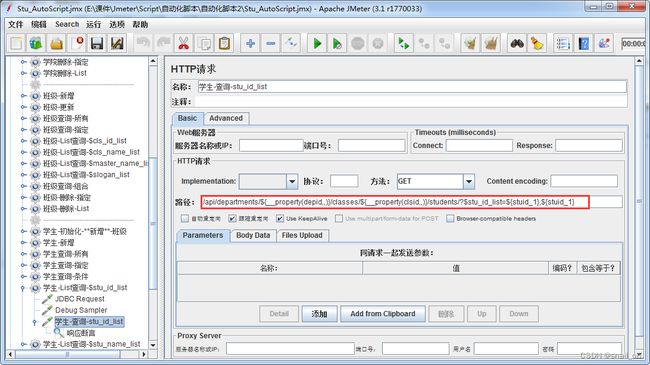
Task: Create a new test plan with the New icon
Action: pos(17,43)
